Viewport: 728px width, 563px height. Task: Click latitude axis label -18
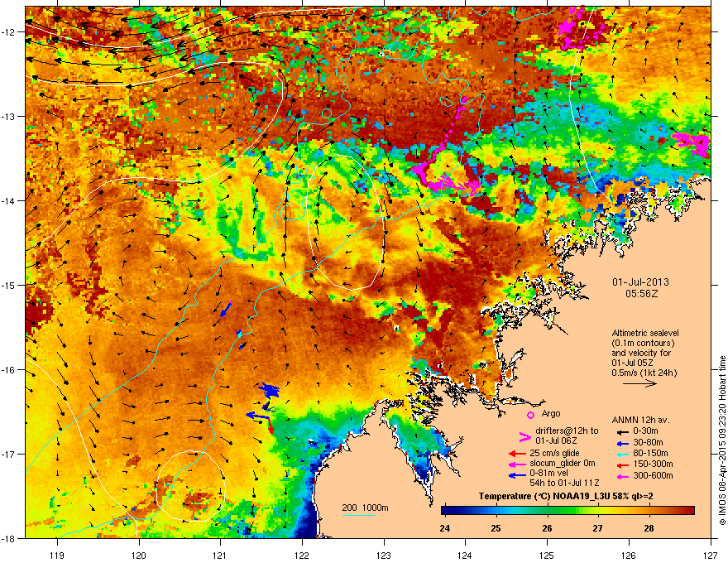click(8, 538)
